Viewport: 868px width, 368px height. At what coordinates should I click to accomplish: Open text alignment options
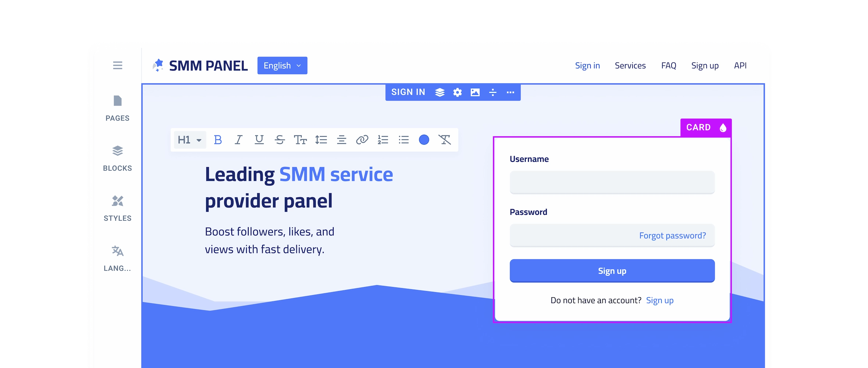(341, 140)
